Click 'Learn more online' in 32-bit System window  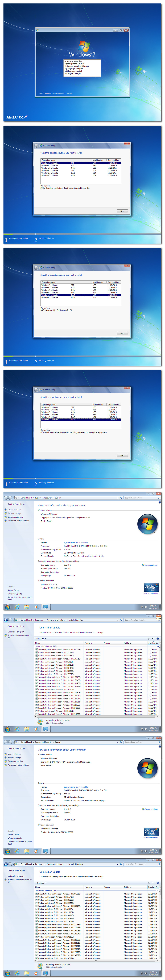click(x=151, y=593)
